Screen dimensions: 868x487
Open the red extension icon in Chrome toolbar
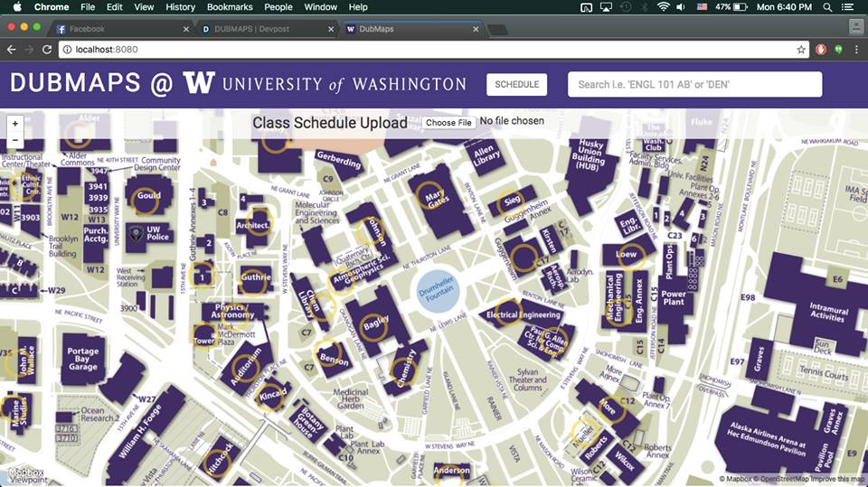[x=821, y=50]
